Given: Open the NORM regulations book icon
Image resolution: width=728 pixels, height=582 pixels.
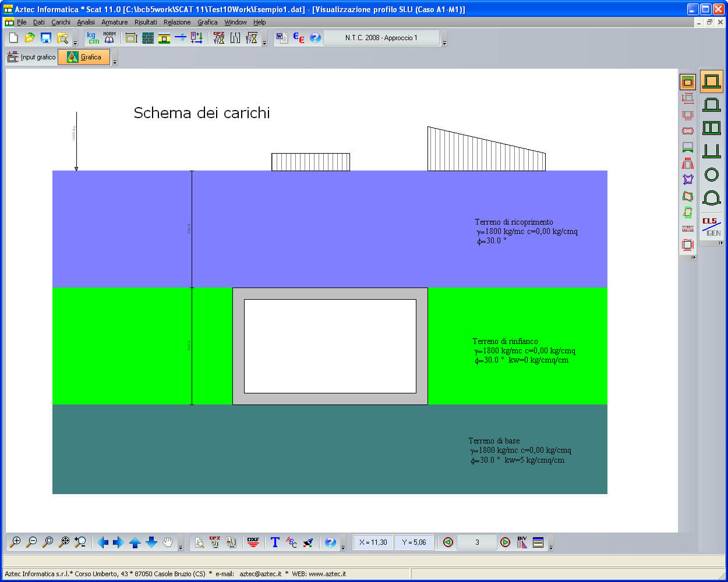Looking at the screenshot, I should [x=109, y=38].
